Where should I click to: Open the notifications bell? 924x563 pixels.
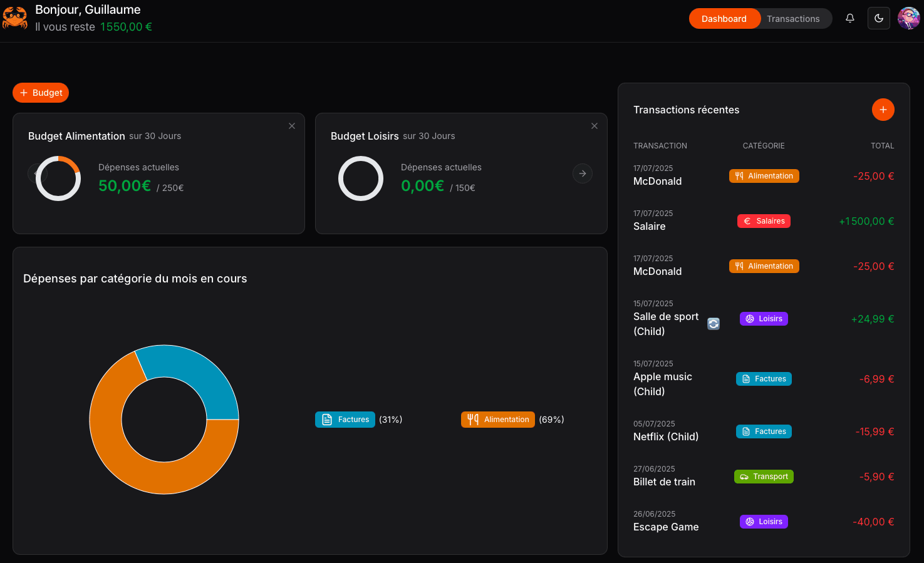(x=849, y=18)
